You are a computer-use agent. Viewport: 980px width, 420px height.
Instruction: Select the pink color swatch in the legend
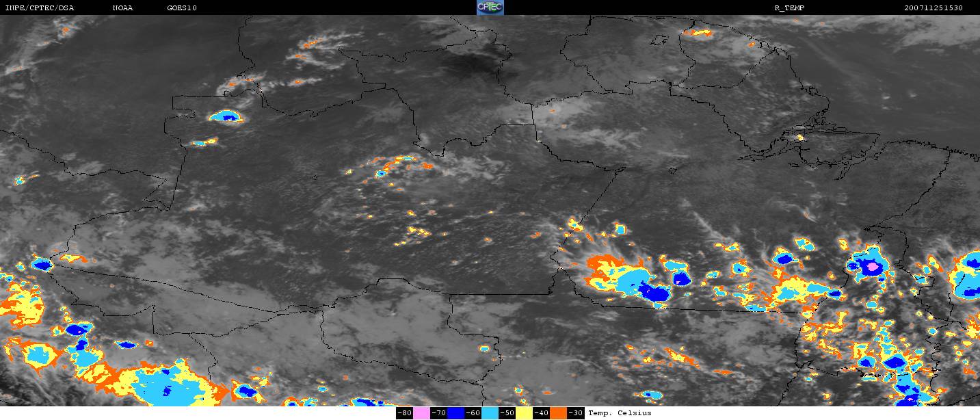tap(421, 413)
